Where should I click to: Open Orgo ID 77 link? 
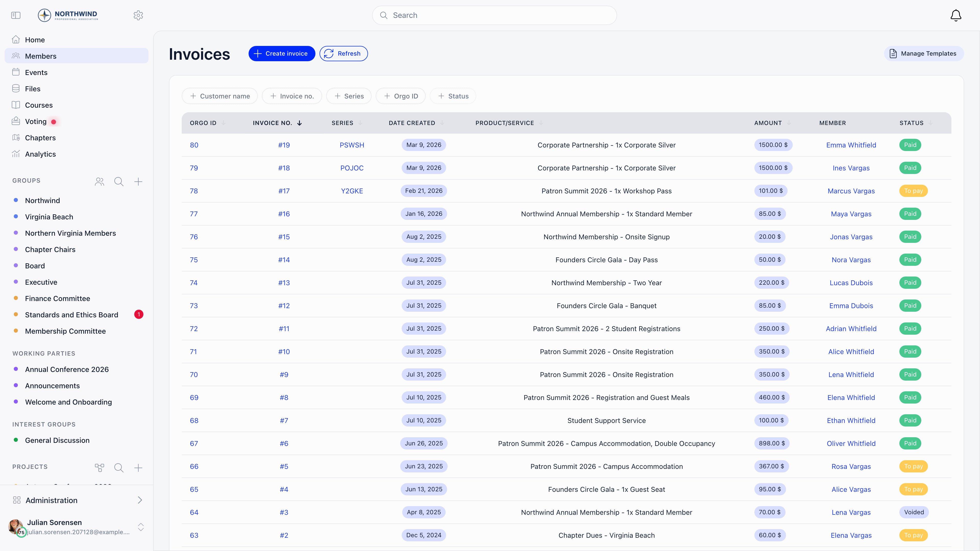(194, 214)
